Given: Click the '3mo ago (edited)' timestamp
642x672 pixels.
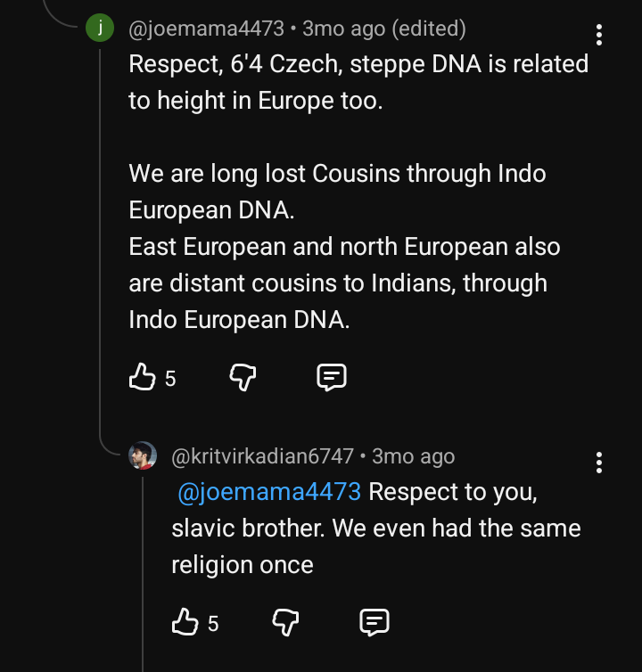Looking at the screenshot, I should (x=383, y=29).
